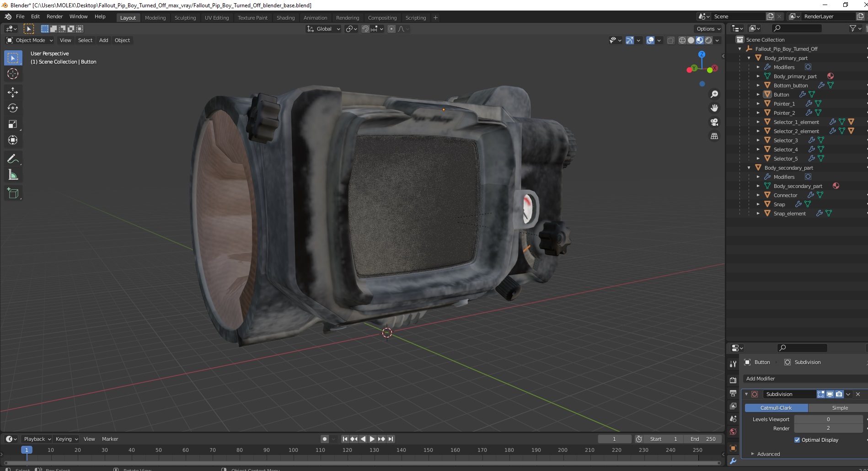Expand the Selector_3 tree item

(x=758, y=140)
